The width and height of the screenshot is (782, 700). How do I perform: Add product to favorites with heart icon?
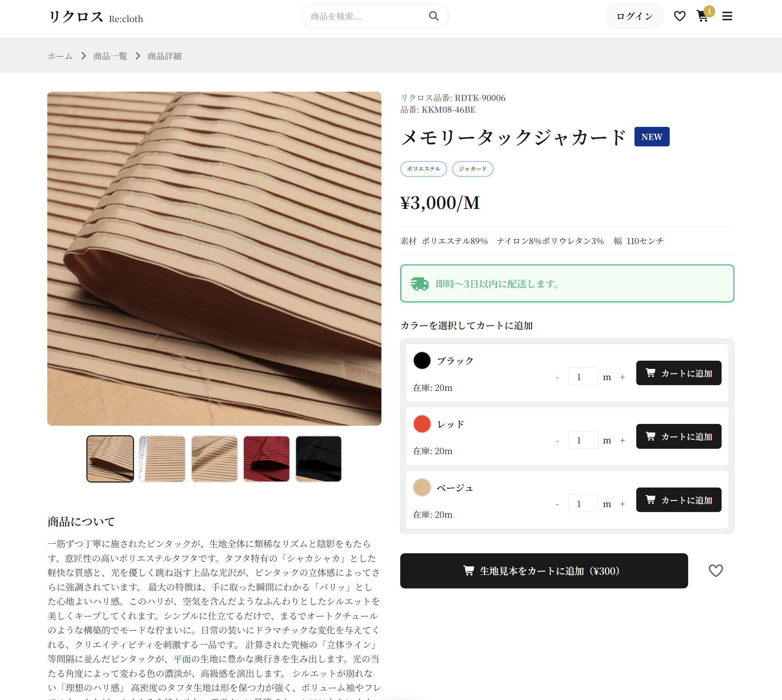point(716,570)
